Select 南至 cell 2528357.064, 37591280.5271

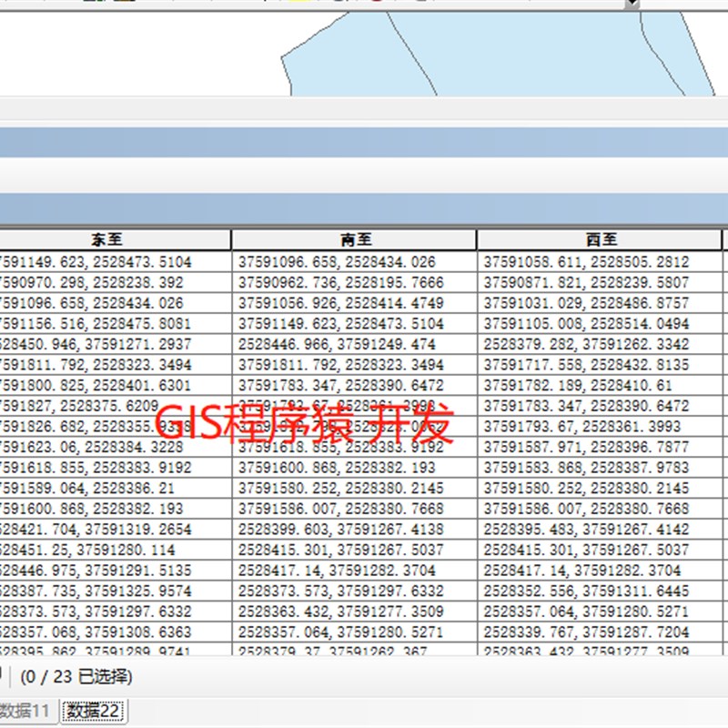(x=355, y=632)
